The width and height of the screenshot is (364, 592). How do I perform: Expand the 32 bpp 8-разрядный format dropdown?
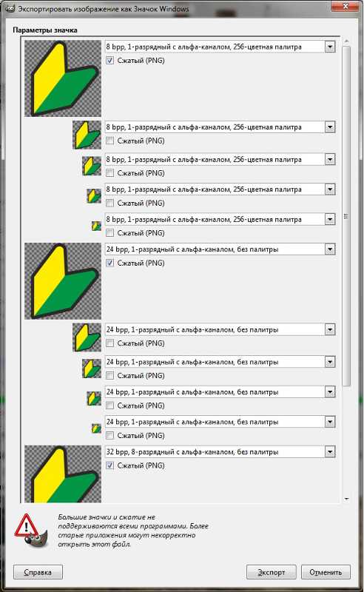pyautogui.click(x=330, y=451)
